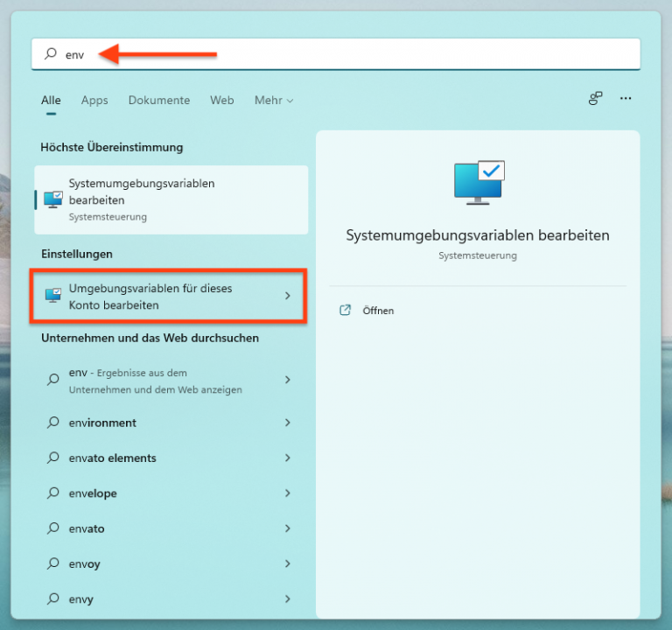The height and width of the screenshot is (630, 672).
Task: Expand chevron next to envato elements
Action: point(288,458)
